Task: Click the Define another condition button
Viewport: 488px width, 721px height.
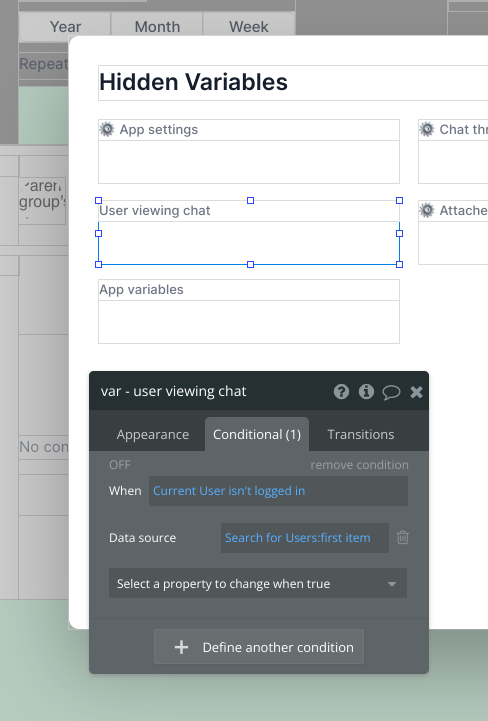Action: click(x=259, y=647)
